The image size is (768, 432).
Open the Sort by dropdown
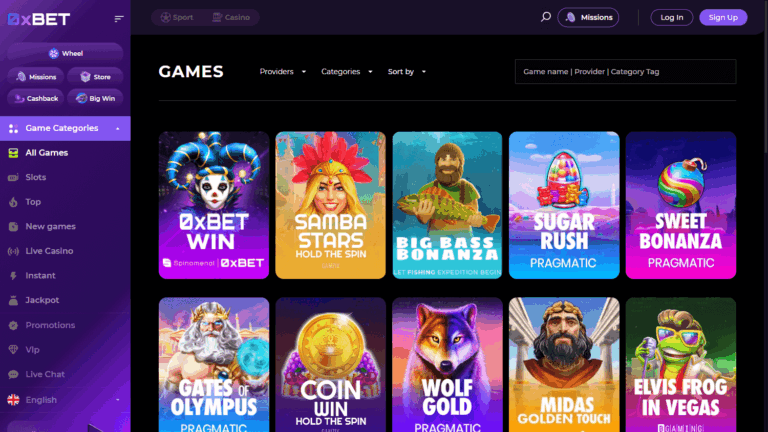coord(407,72)
